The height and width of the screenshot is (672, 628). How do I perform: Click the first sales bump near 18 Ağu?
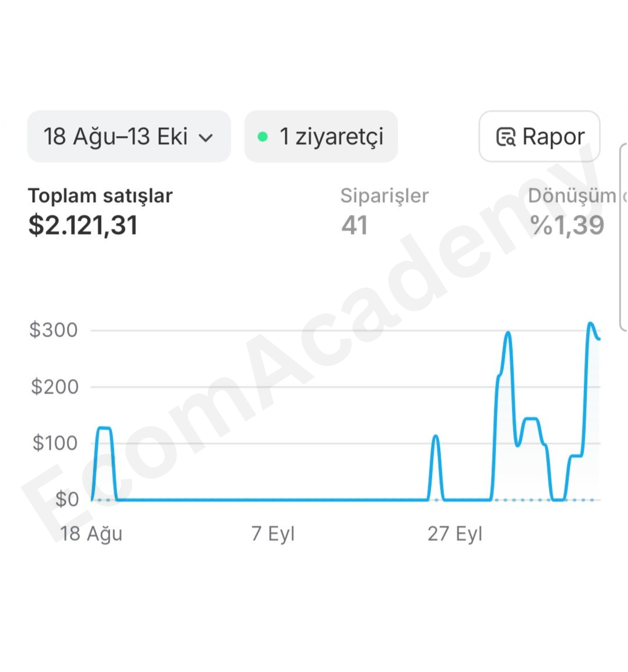104,428
